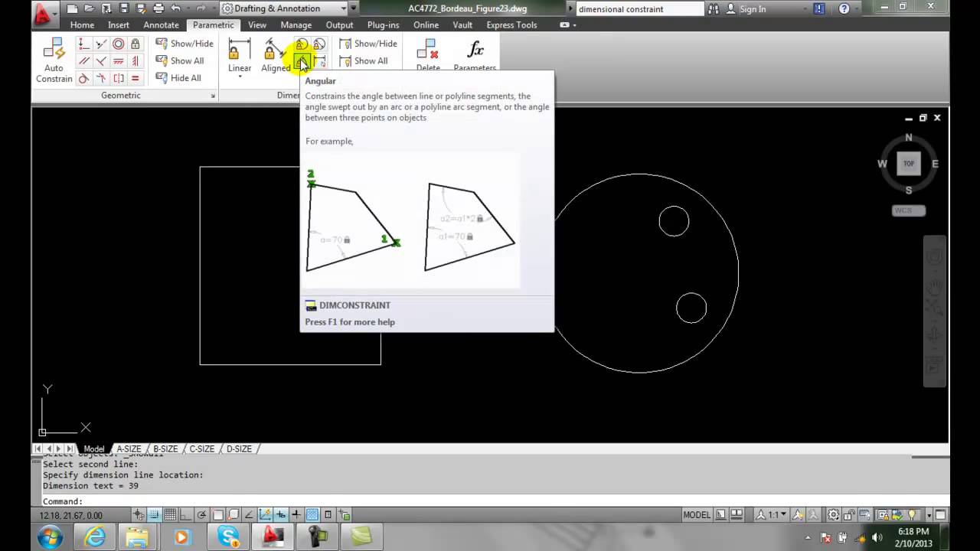
Task: Toggle Snap Mode in status bar
Action: tap(155, 515)
